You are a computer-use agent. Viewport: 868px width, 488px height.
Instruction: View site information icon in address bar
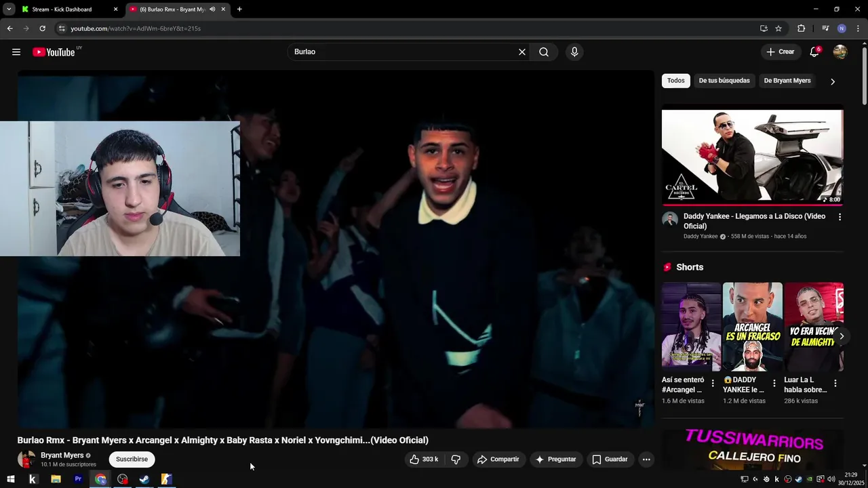[61, 28]
